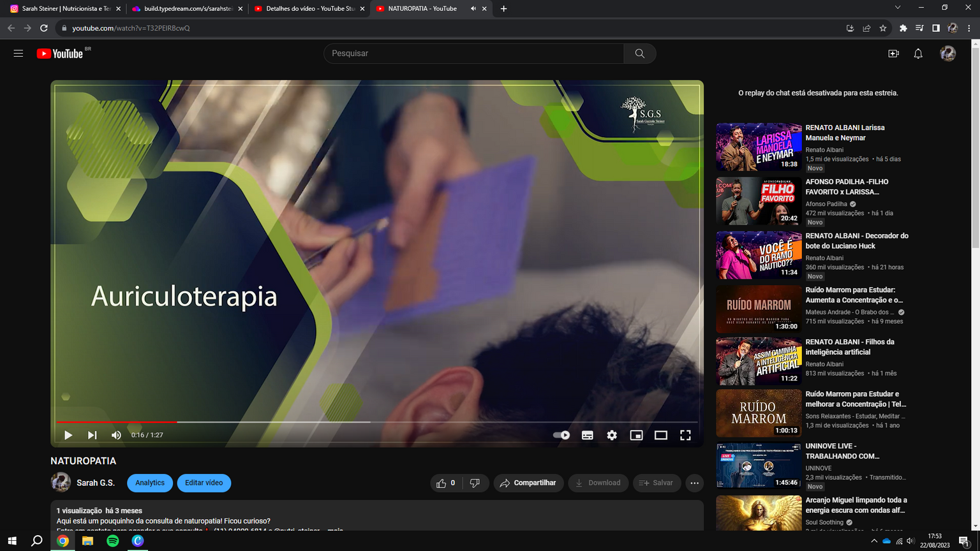
Task: Open Sarah G.S. channel avatar
Action: coord(61,482)
